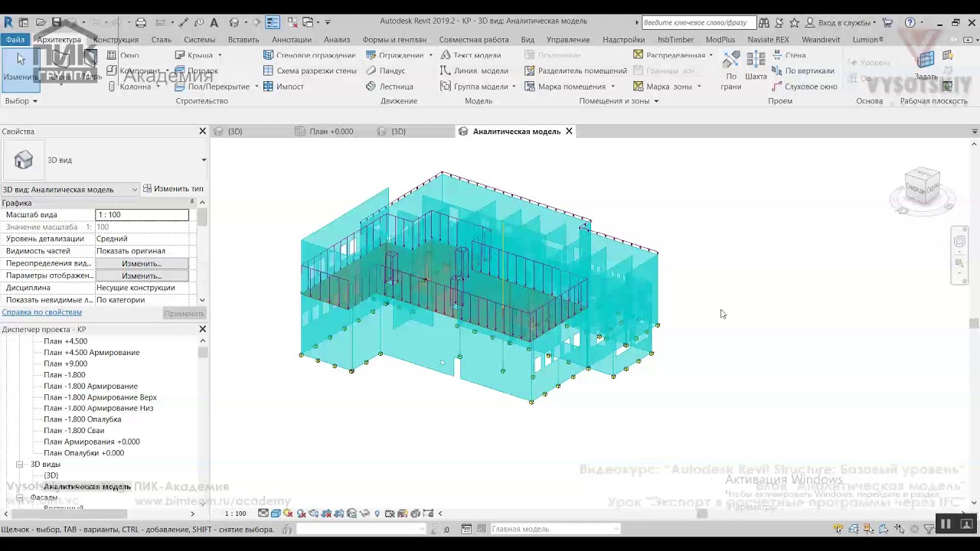This screenshot has height=551, width=980.
Task: Switch to the Управление ribbon tab
Action: click(568, 40)
